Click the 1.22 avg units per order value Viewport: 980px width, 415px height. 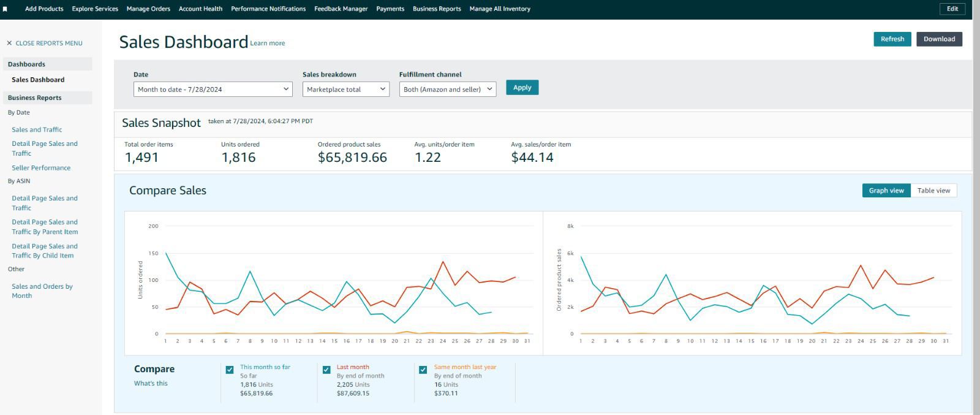pos(428,158)
